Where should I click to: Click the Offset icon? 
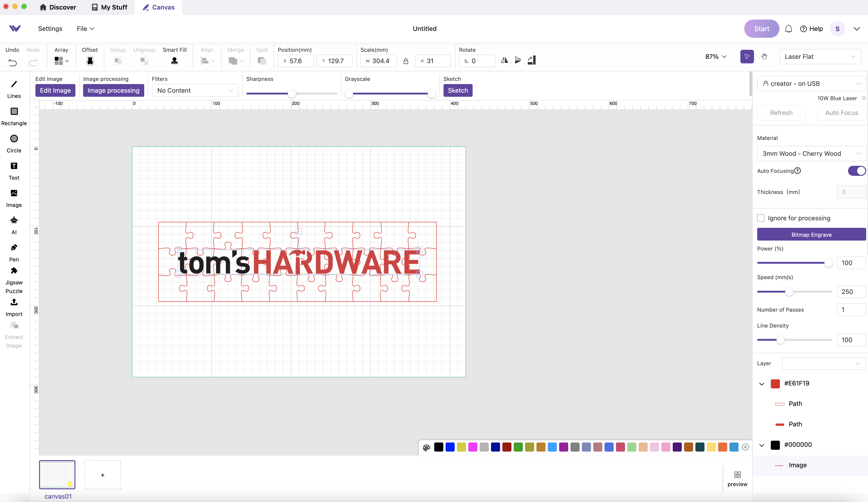point(90,61)
